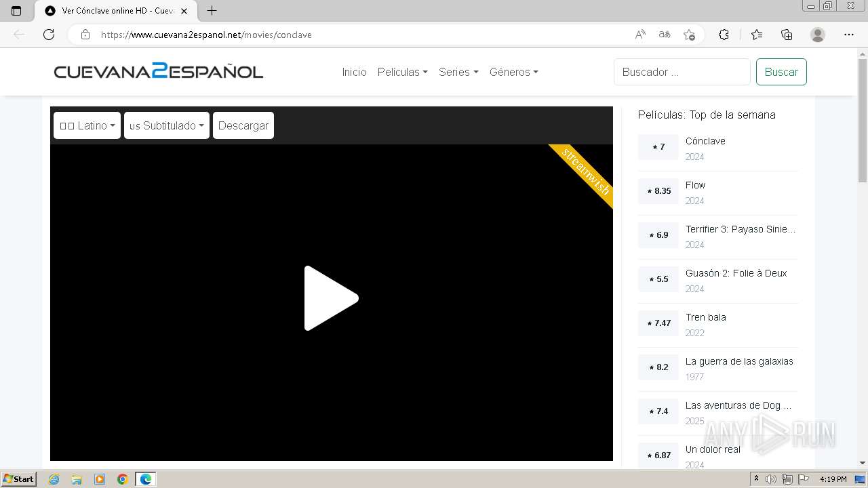Click the 6.9 rating for Terrifier 3

coord(658,235)
